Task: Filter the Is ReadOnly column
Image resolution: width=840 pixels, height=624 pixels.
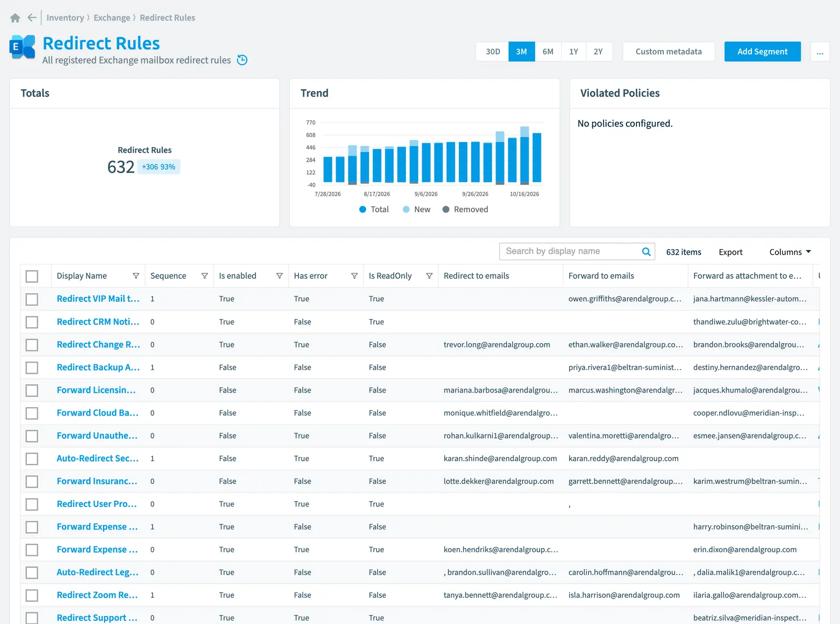Action: tap(429, 276)
